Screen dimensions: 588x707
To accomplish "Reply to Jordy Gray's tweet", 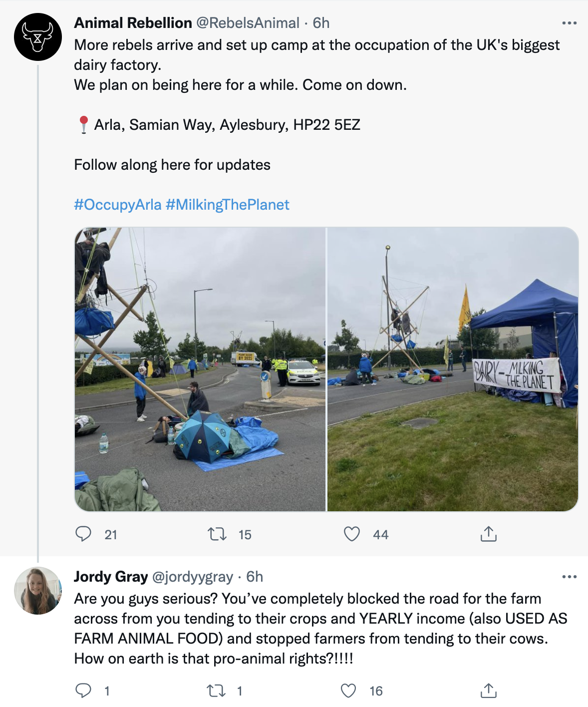I will (83, 691).
